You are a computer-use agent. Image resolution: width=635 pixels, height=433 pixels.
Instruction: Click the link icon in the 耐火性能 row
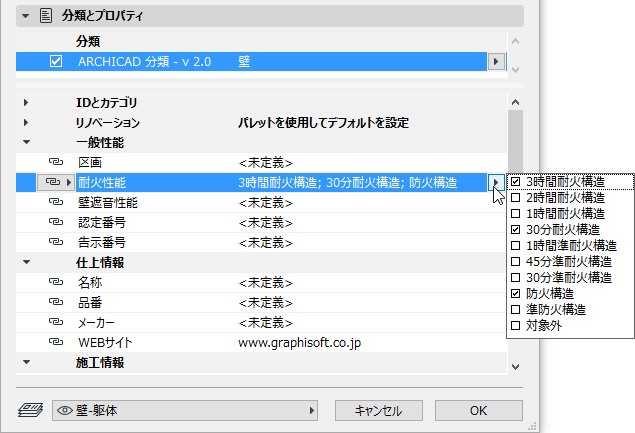click(x=53, y=182)
